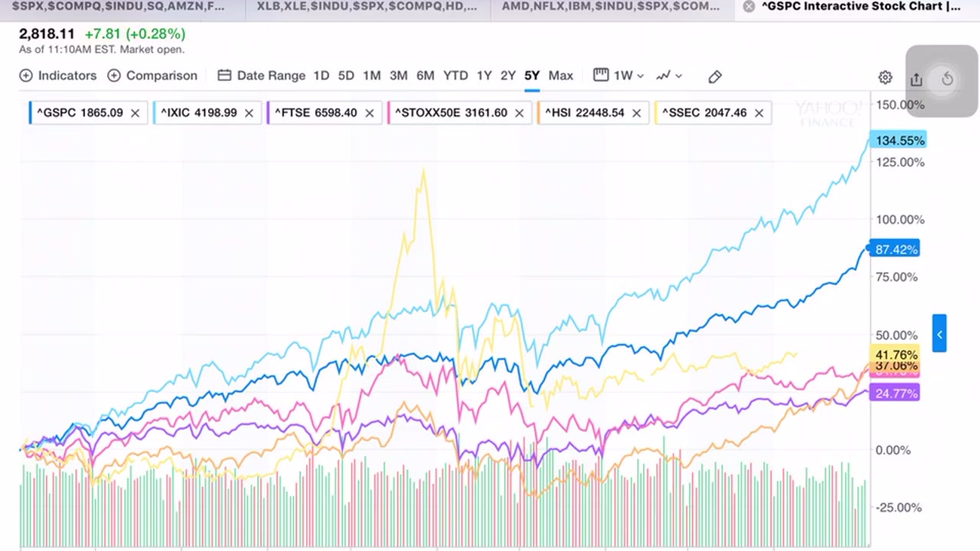Image resolution: width=980 pixels, height=551 pixels.
Task: Click the Comparison button label
Action: [162, 76]
